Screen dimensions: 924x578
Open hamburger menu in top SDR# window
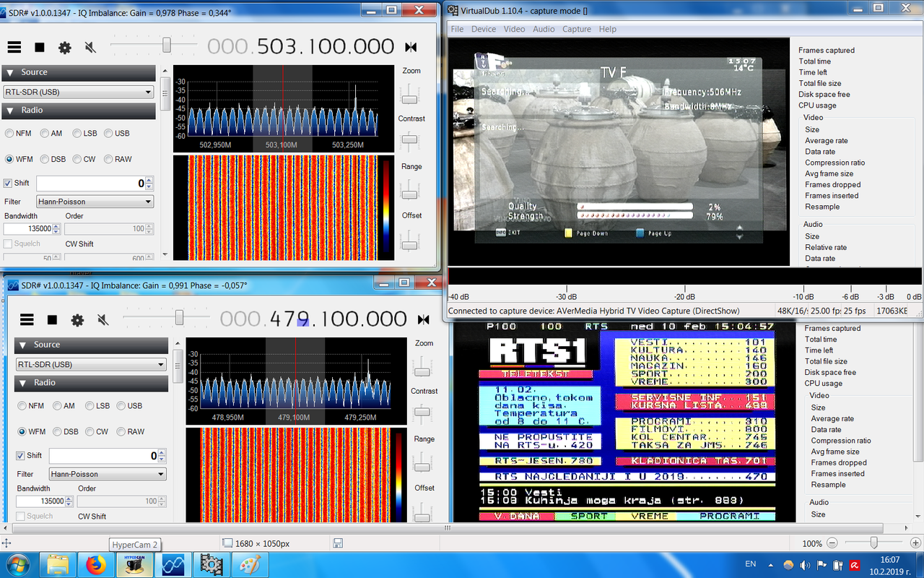coord(14,47)
